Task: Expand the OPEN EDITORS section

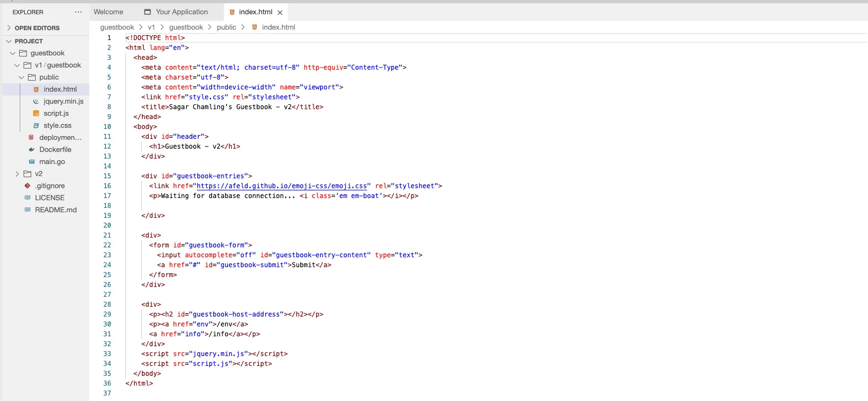Action: click(9, 28)
